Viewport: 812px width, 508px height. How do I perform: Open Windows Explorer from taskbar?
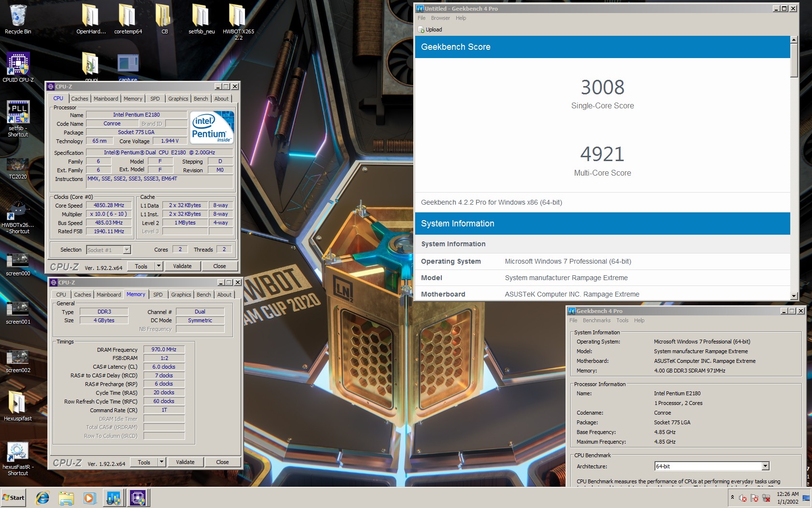[66, 498]
